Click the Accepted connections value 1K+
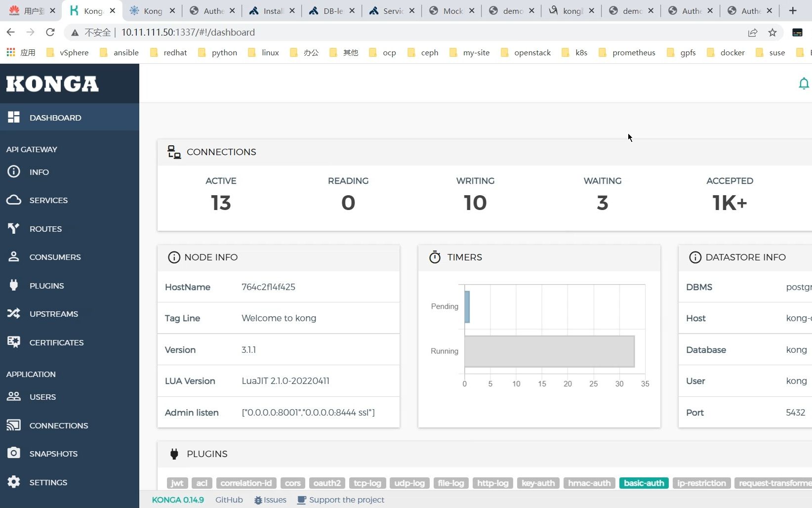This screenshot has width=812, height=508. [x=730, y=203]
